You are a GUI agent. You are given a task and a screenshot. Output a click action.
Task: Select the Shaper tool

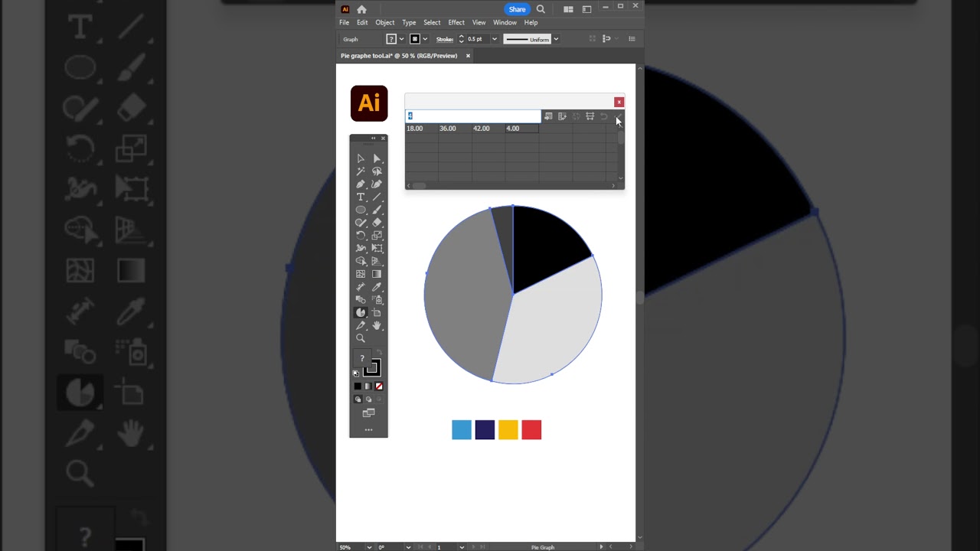coord(361,223)
